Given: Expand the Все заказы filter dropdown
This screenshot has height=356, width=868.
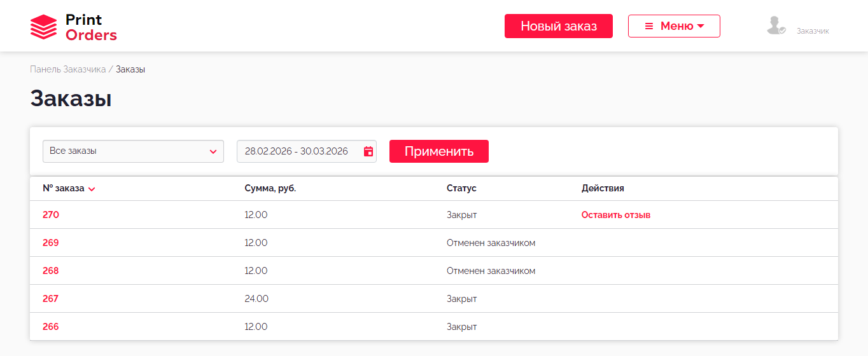Looking at the screenshot, I should (x=133, y=151).
